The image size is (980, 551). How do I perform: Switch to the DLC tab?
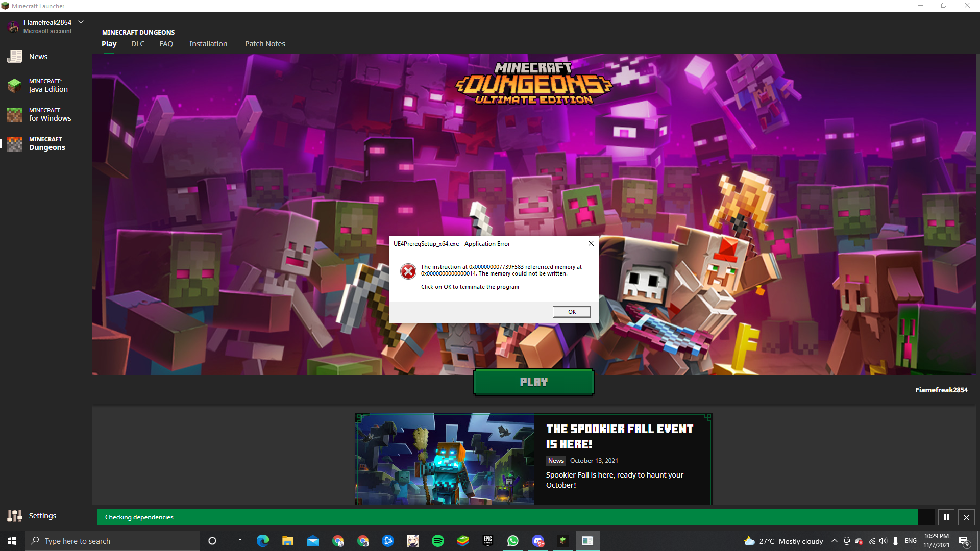(x=138, y=44)
